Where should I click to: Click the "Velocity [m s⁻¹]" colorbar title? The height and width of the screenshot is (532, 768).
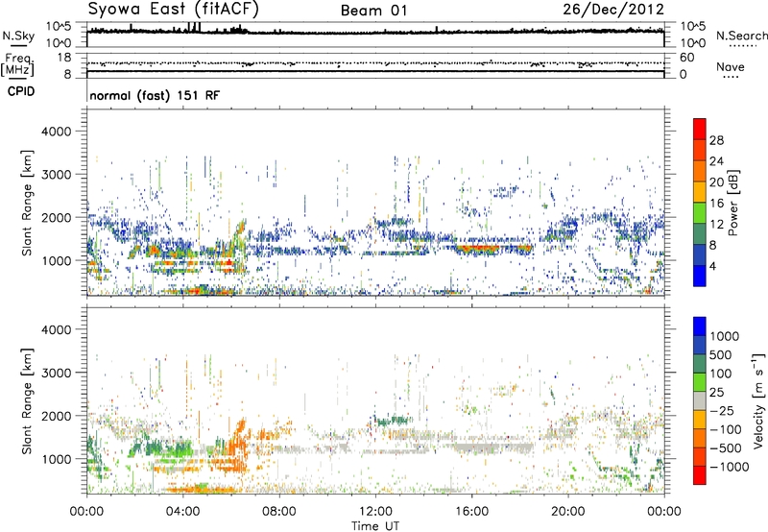758,400
